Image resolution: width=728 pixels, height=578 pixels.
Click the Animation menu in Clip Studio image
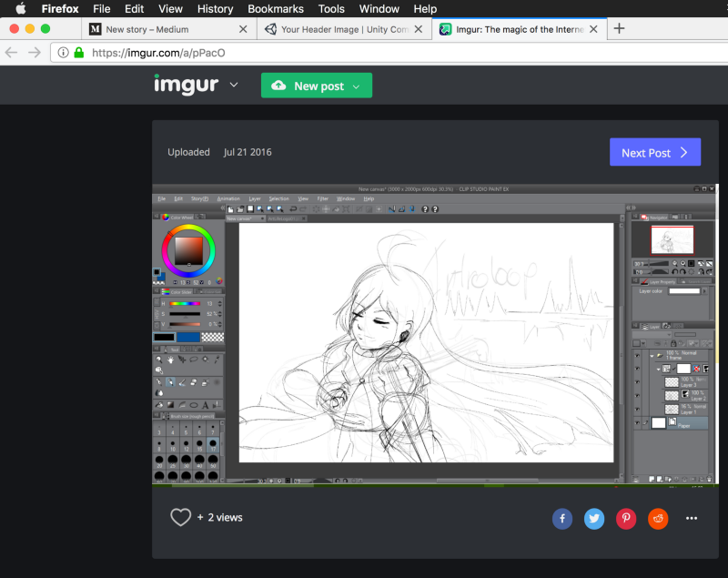[x=228, y=198]
